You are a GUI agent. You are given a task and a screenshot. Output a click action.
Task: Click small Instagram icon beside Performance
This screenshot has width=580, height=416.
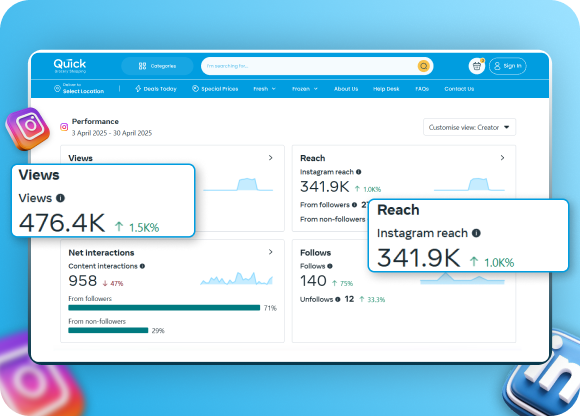[x=64, y=127]
